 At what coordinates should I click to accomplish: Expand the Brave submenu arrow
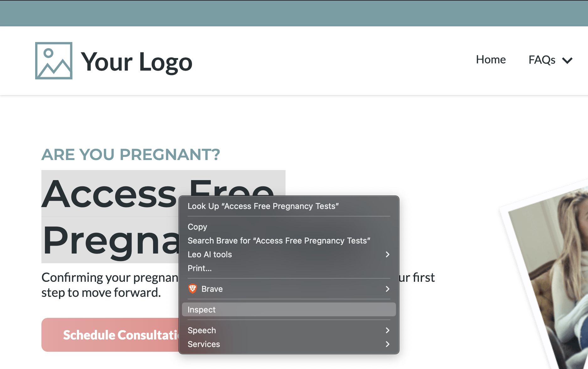pyautogui.click(x=388, y=289)
